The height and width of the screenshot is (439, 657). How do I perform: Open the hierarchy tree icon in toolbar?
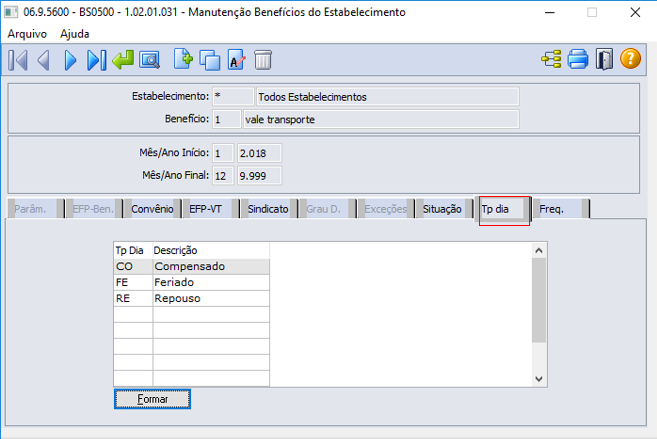click(551, 59)
